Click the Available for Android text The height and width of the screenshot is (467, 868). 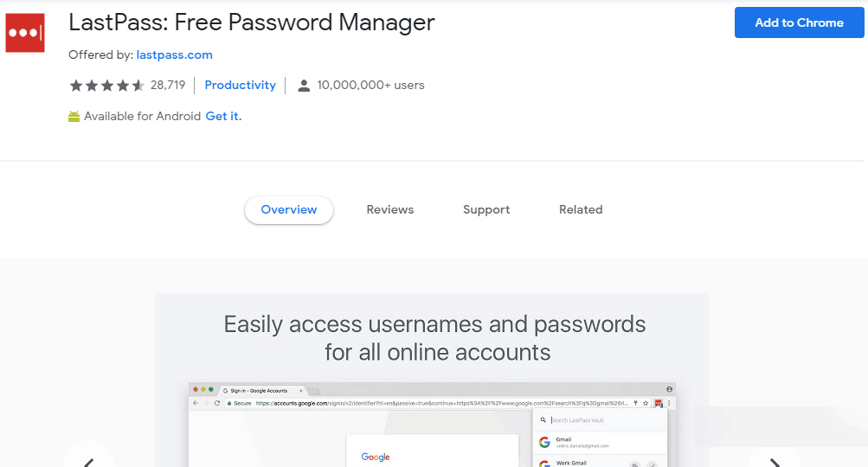click(142, 116)
